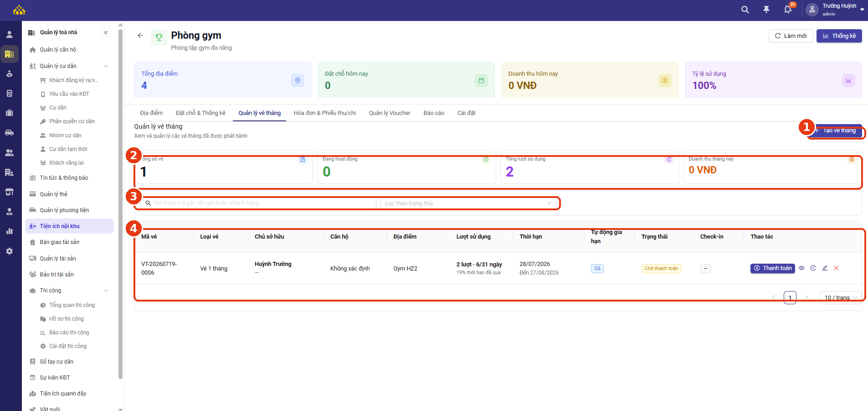Open Quản lý căn hộ in sidebar
Screen dimensions: 868x411
click(x=69, y=50)
